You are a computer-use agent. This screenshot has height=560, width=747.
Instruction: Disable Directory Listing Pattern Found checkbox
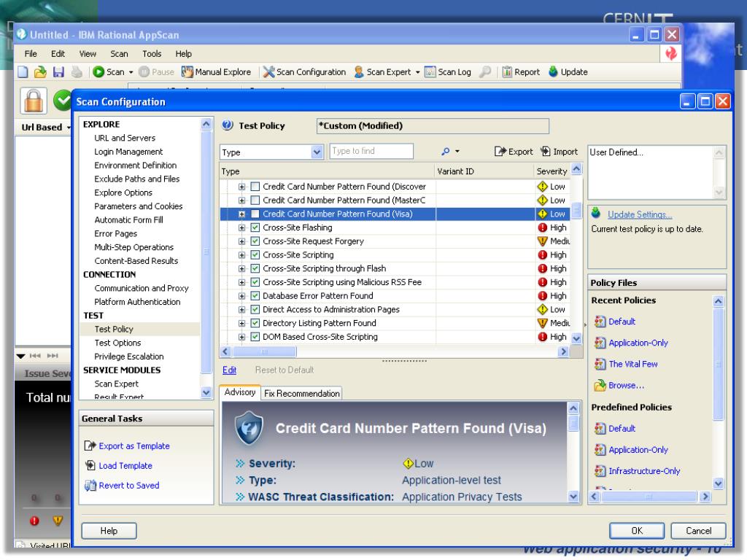(255, 323)
